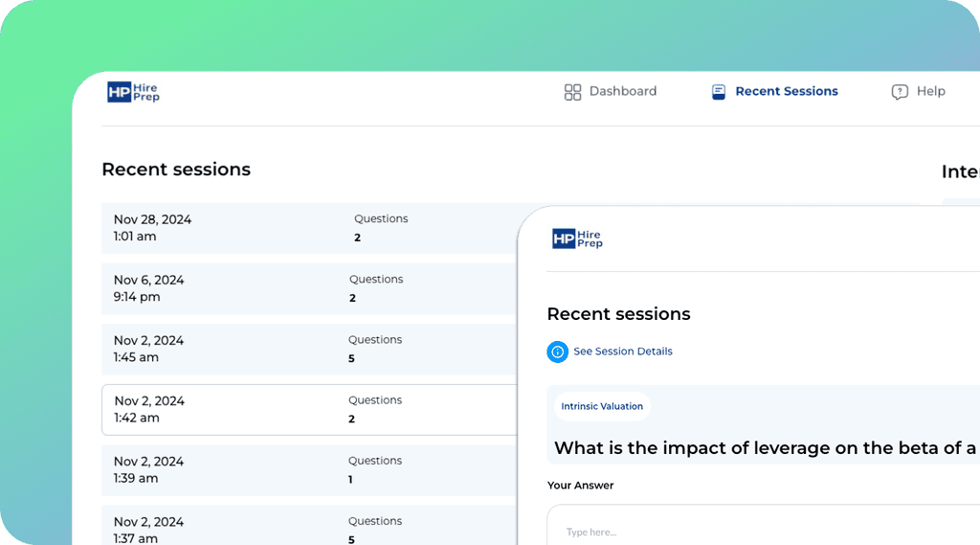Click Questions count in the Nov 28 row
The width and height of the screenshot is (980, 545).
pyautogui.click(x=358, y=238)
